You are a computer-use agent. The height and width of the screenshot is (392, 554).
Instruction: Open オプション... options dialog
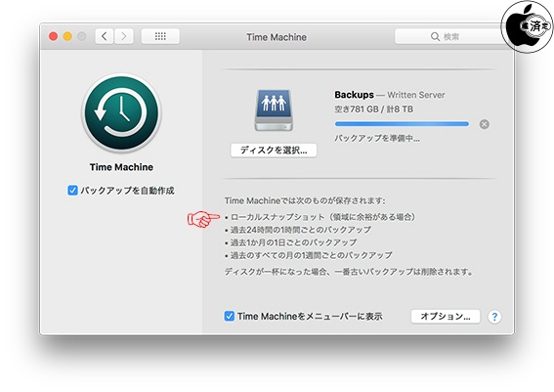point(446,317)
